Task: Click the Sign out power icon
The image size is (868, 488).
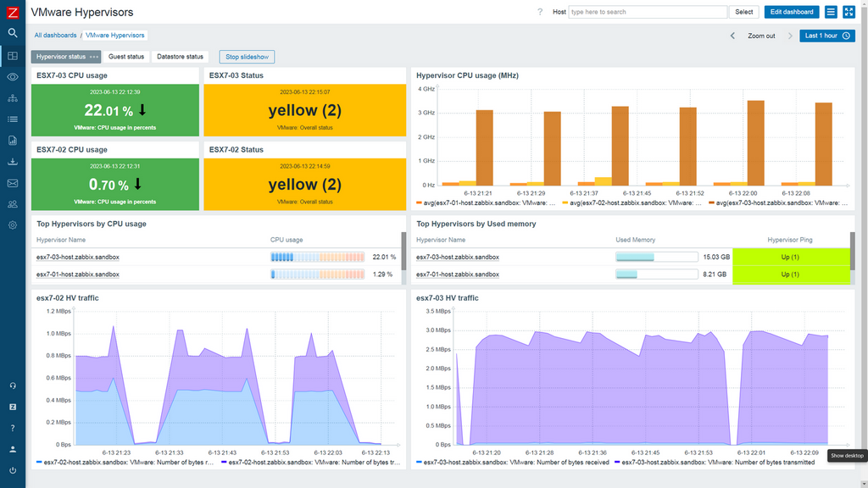Action: 13,470
